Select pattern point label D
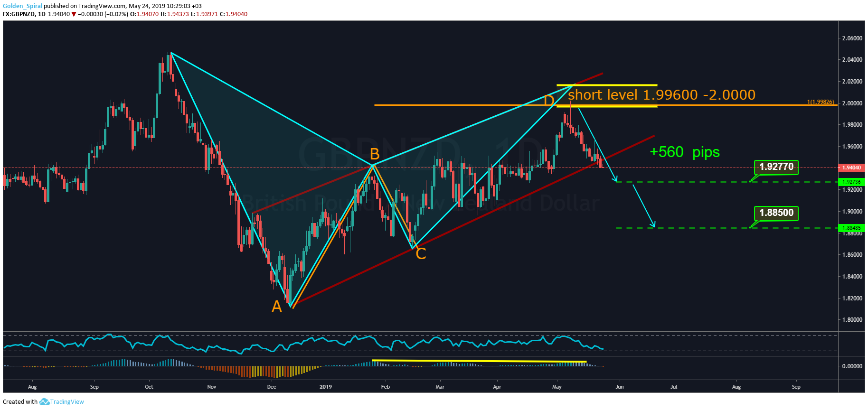The width and height of the screenshot is (868, 410). [549, 101]
